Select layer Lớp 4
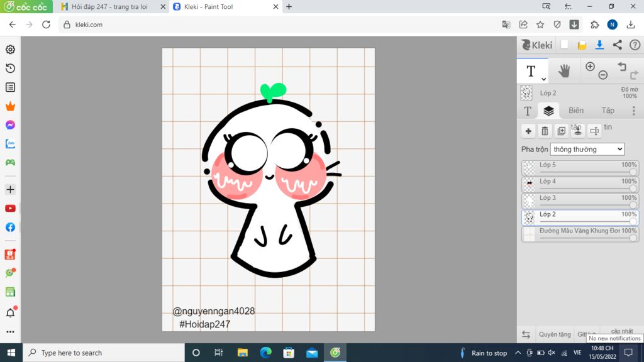Viewport: 644px width, 362px height. click(x=580, y=184)
